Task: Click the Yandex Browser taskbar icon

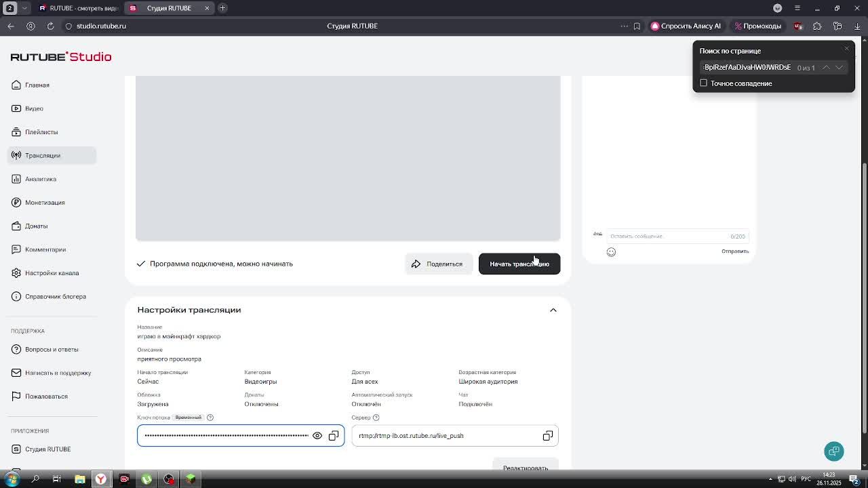Action: (x=101, y=479)
